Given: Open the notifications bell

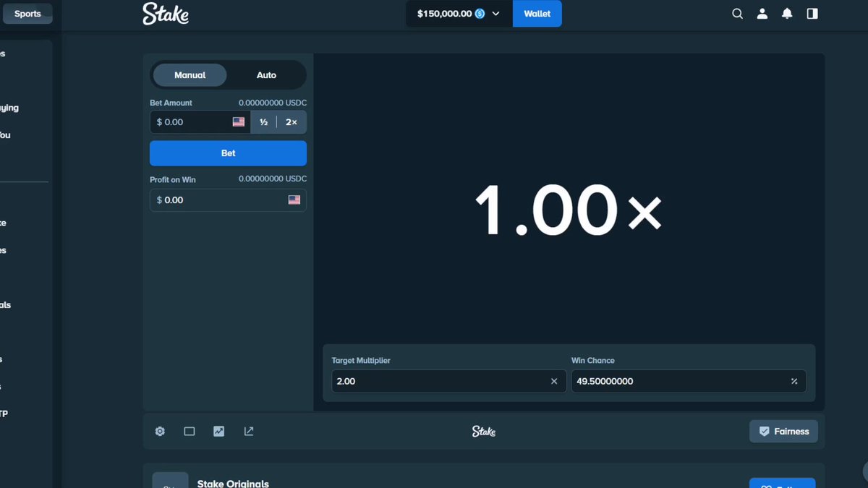Looking at the screenshot, I should point(787,14).
